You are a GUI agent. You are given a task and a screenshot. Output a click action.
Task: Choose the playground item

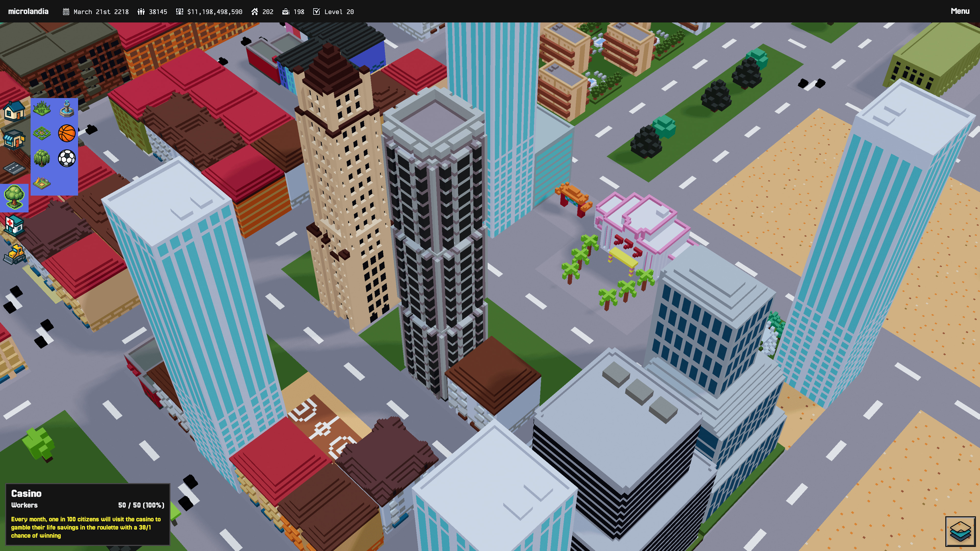pos(42,183)
